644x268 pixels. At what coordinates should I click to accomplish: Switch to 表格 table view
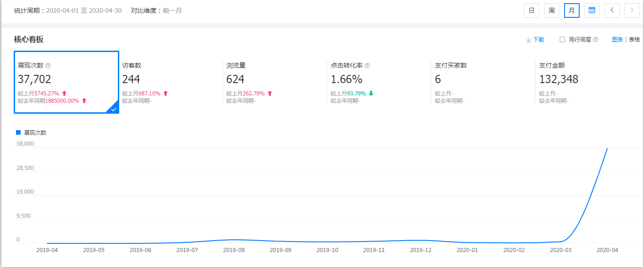point(634,40)
